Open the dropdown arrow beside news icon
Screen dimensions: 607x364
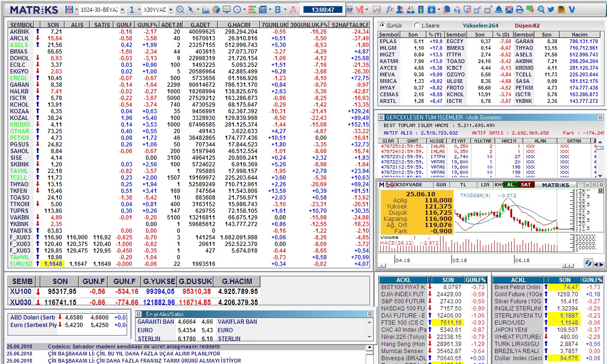270,9
